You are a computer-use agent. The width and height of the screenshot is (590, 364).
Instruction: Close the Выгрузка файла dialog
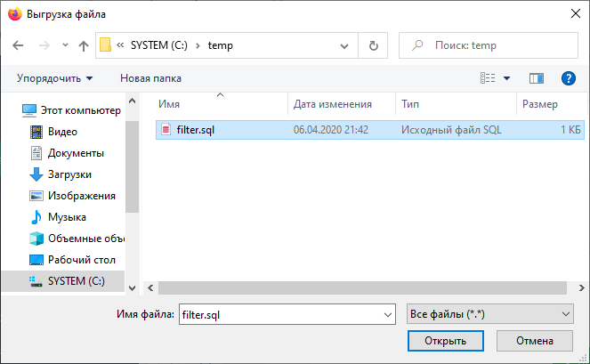coord(576,14)
